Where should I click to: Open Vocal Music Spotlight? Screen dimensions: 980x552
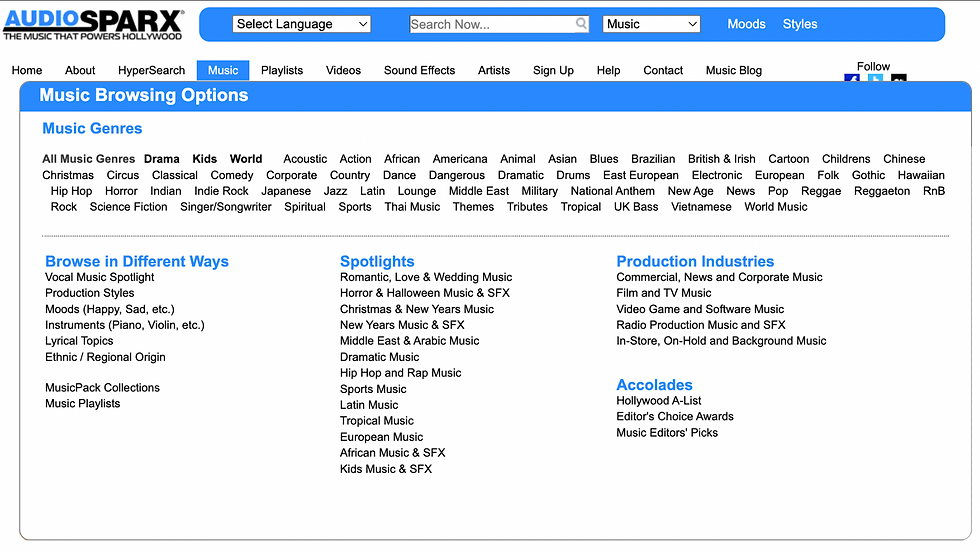click(99, 277)
